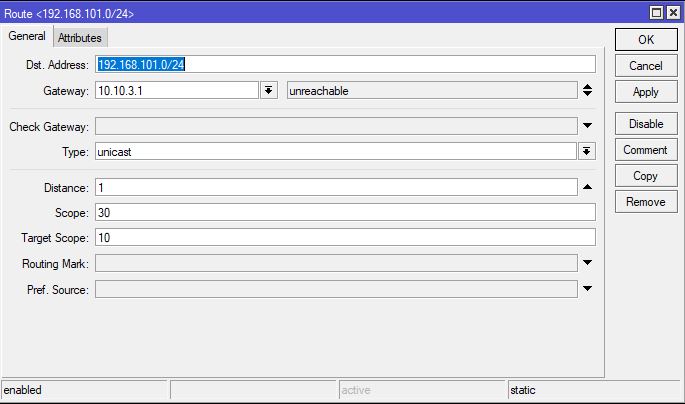Close the Route window
The image size is (685, 404).
pos(673,13)
